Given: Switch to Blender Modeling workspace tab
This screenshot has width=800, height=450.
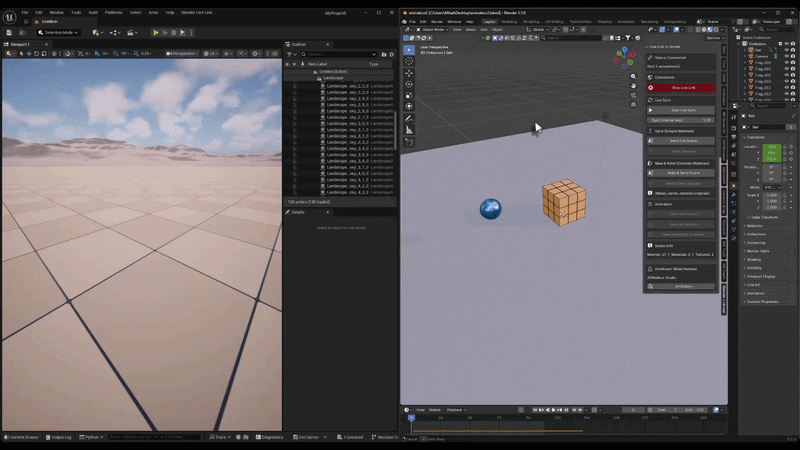Looking at the screenshot, I should (x=509, y=22).
